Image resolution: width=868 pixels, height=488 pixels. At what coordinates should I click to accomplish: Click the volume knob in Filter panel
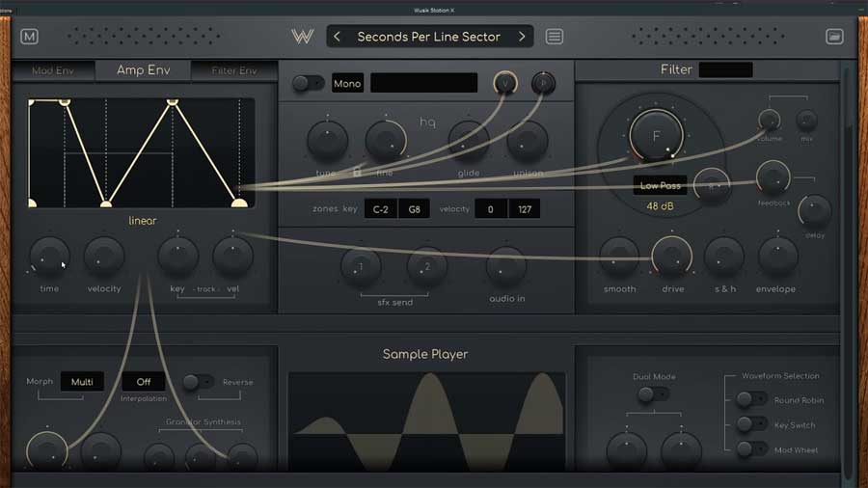coord(770,120)
